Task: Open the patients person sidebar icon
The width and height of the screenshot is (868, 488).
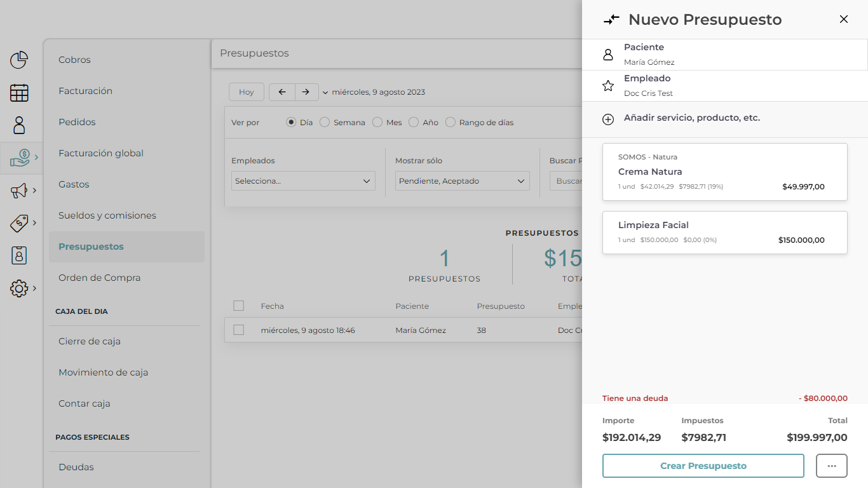Action: (x=19, y=125)
